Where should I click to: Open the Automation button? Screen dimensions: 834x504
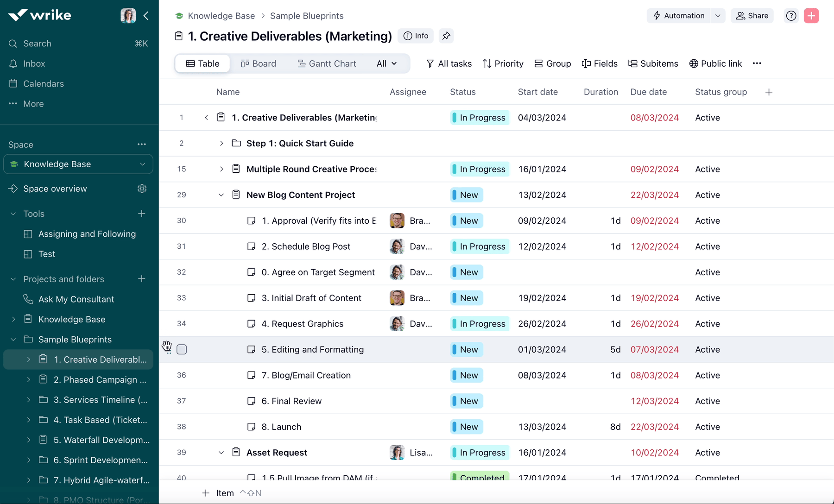(x=678, y=16)
